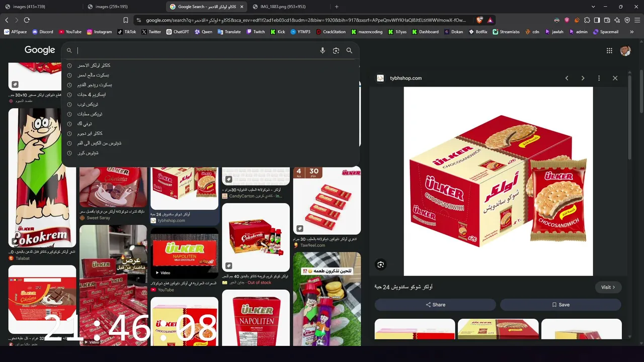Open the CrackStation bookmark
Viewport: 644px width, 362px height.
tap(331, 32)
